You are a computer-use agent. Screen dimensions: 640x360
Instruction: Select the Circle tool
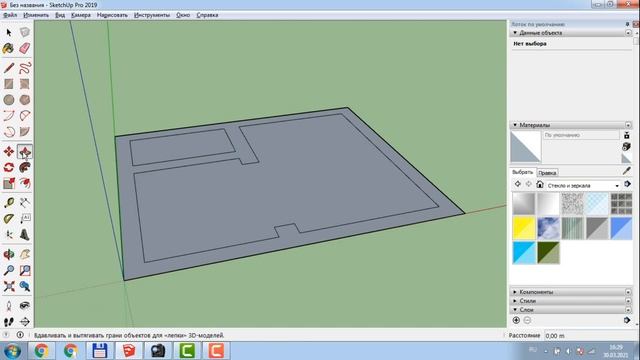[x=9, y=100]
